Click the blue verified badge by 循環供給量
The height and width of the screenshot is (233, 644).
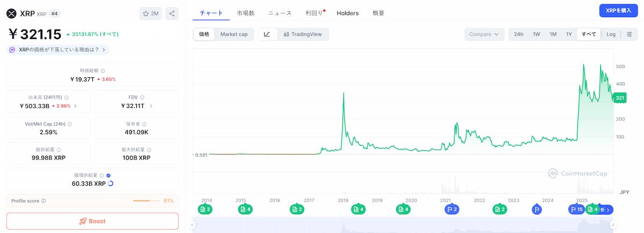point(109,175)
